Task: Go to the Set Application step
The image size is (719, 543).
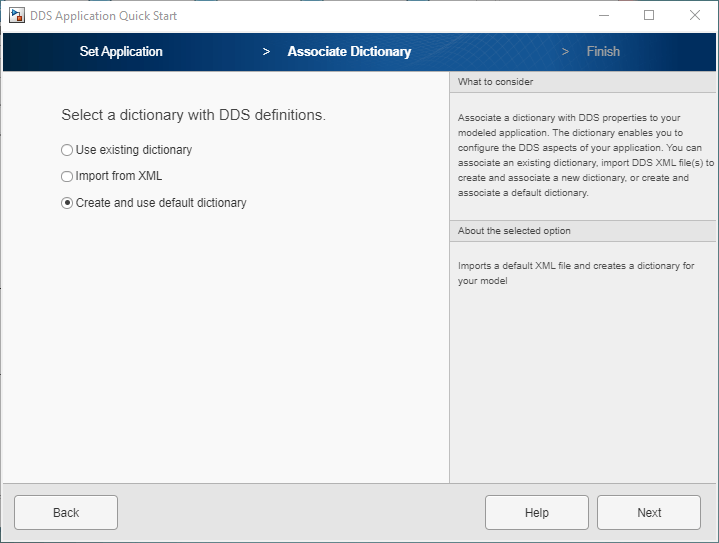Action: 121,52
